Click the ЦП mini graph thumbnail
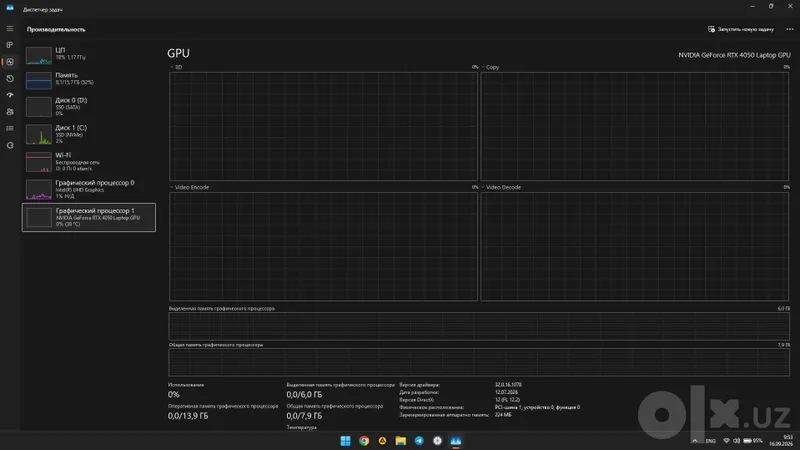800x450 pixels. [x=39, y=55]
